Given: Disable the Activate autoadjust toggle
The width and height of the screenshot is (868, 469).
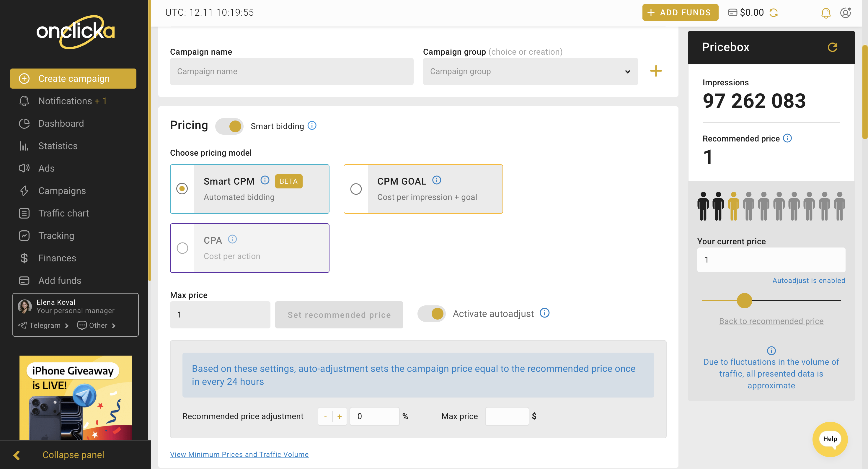Looking at the screenshot, I should click(x=431, y=314).
